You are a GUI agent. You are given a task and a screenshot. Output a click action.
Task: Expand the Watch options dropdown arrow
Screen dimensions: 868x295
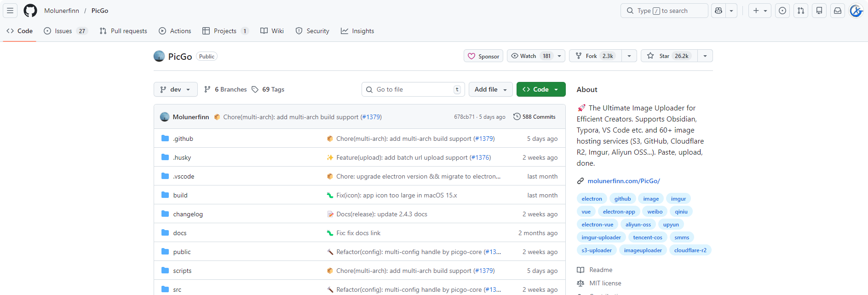point(560,56)
